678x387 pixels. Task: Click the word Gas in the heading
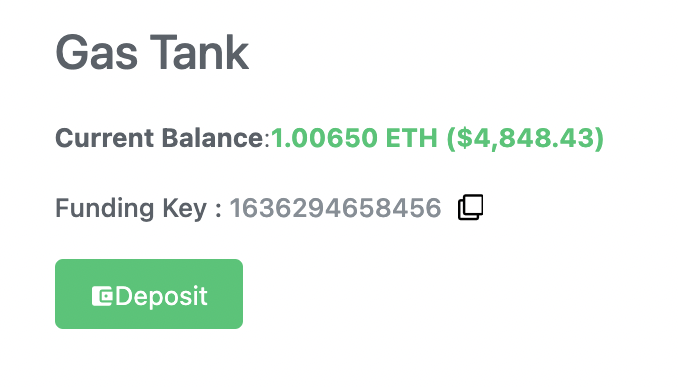[x=96, y=53]
